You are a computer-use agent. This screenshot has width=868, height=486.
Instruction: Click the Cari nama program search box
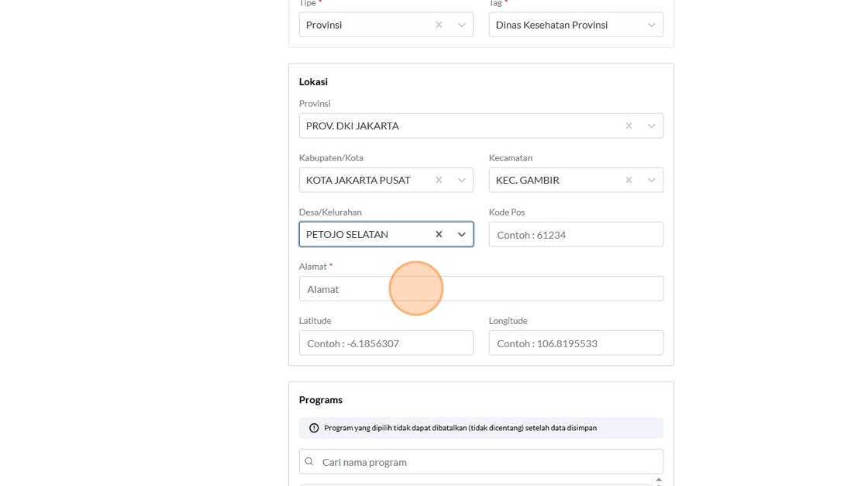488,462
